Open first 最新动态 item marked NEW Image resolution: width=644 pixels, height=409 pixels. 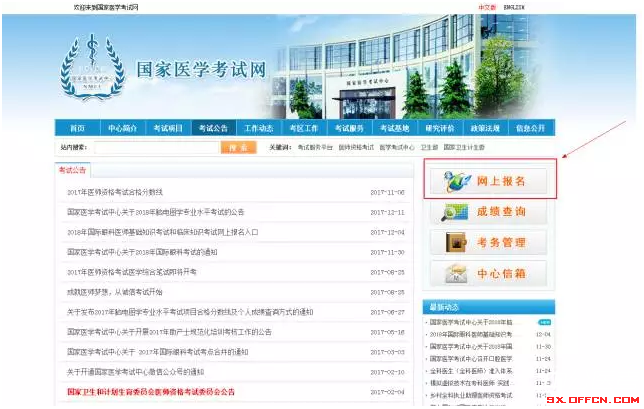point(471,322)
